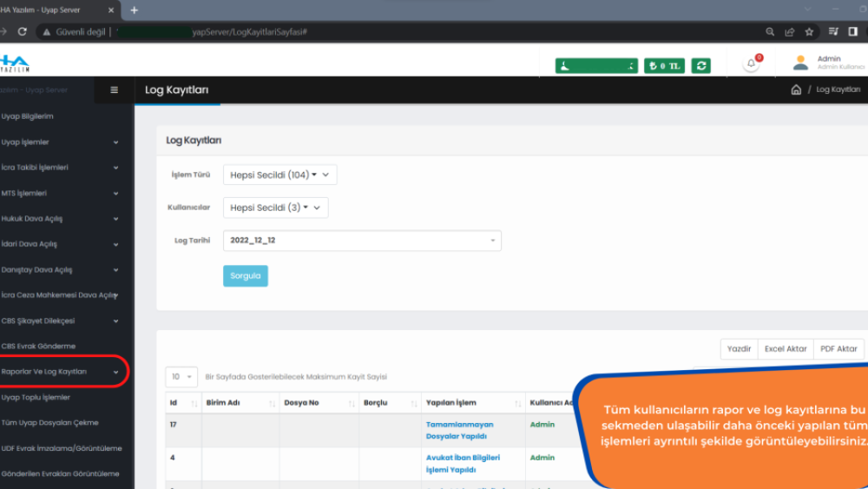The width and height of the screenshot is (868, 489).
Task: Click the Excel Aktar export button
Action: (785, 348)
